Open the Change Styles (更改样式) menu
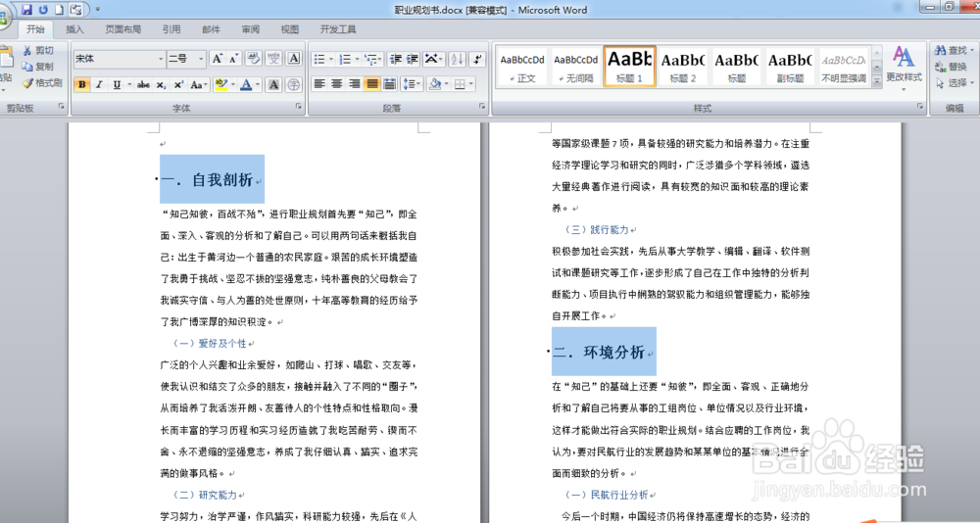Viewport: 980px width, 523px height. 904,68
